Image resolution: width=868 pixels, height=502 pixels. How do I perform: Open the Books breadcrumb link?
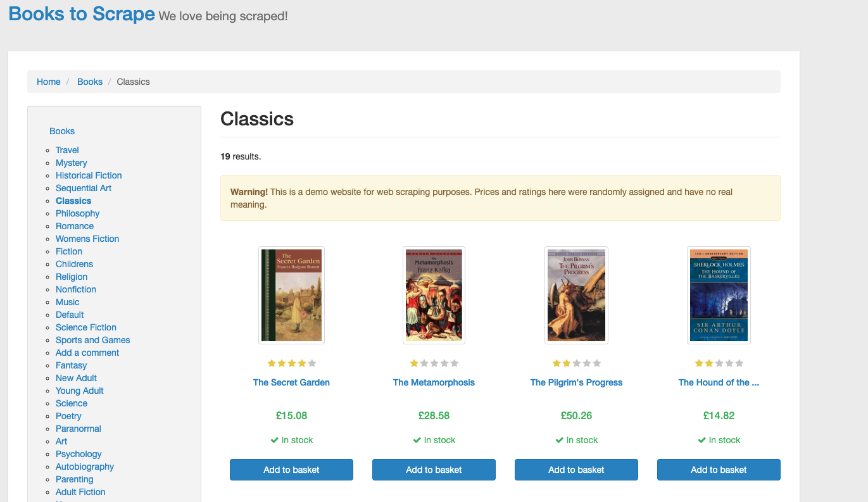click(x=89, y=81)
